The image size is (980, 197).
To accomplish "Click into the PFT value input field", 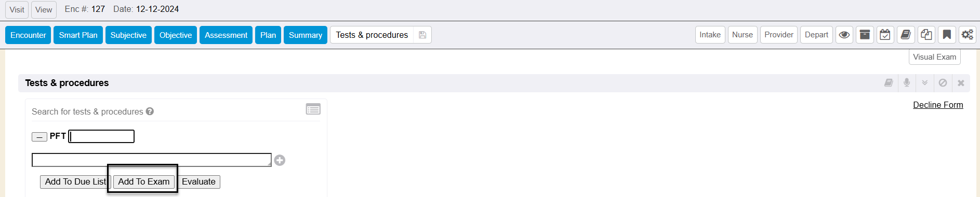I will tap(101, 136).
